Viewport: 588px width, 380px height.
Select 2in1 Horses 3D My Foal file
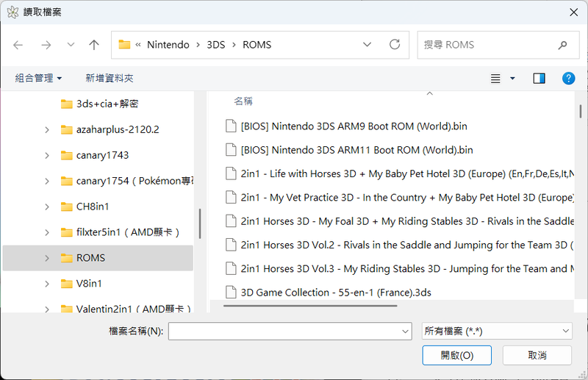407,221
